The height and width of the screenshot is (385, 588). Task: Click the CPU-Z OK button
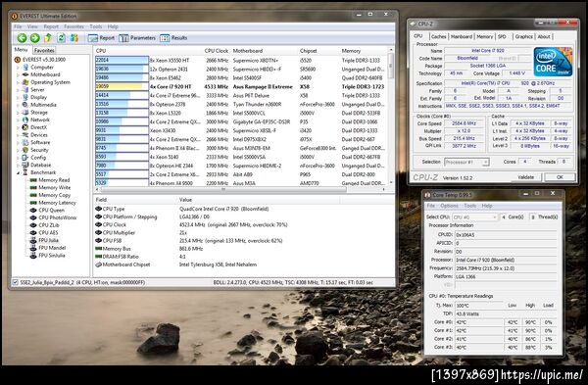point(560,177)
